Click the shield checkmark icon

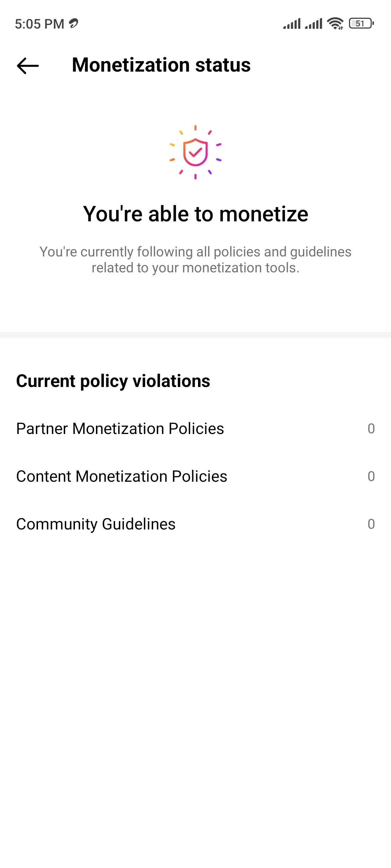tap(195, 152)
